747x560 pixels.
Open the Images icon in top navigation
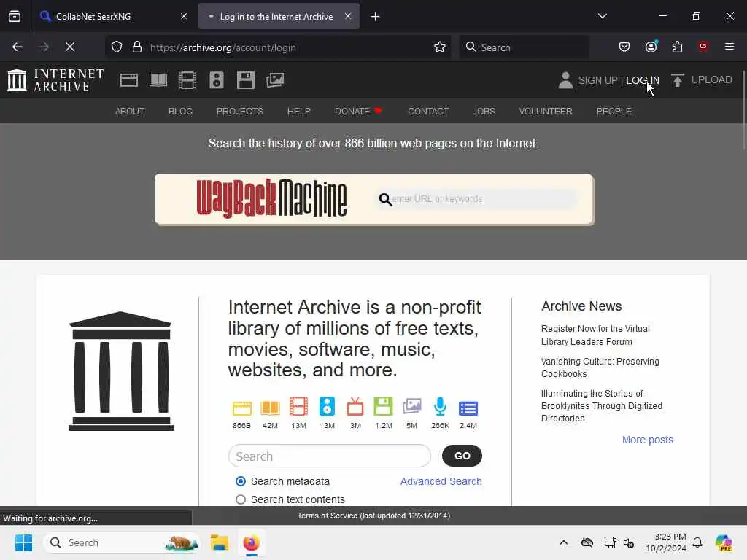click(x=275, y=80)
